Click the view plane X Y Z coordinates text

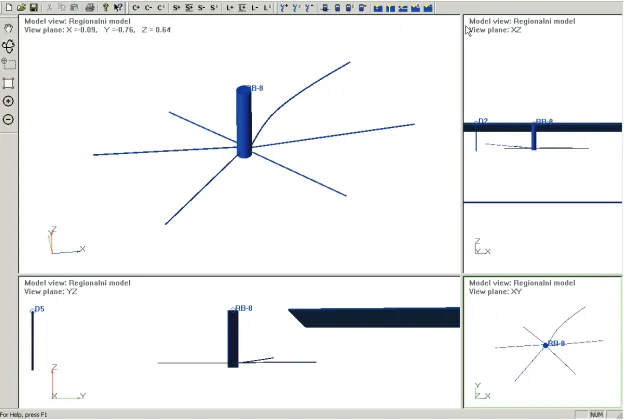tap(97, 30)
